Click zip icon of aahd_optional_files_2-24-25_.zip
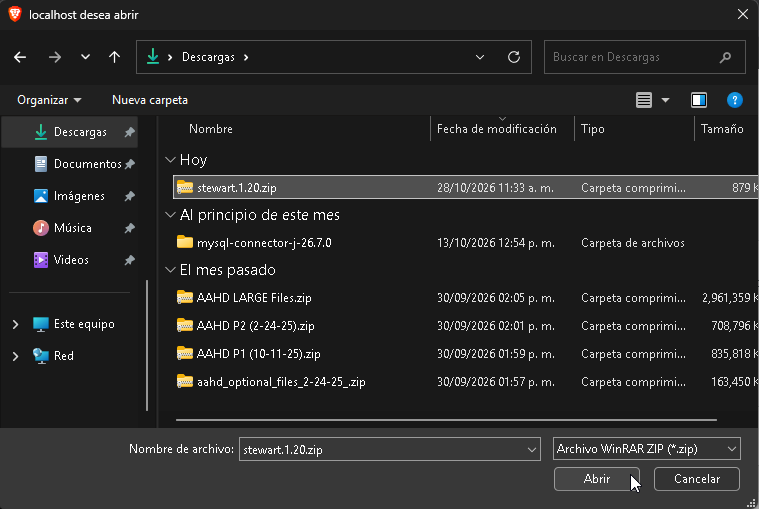 tap(184, 382)
